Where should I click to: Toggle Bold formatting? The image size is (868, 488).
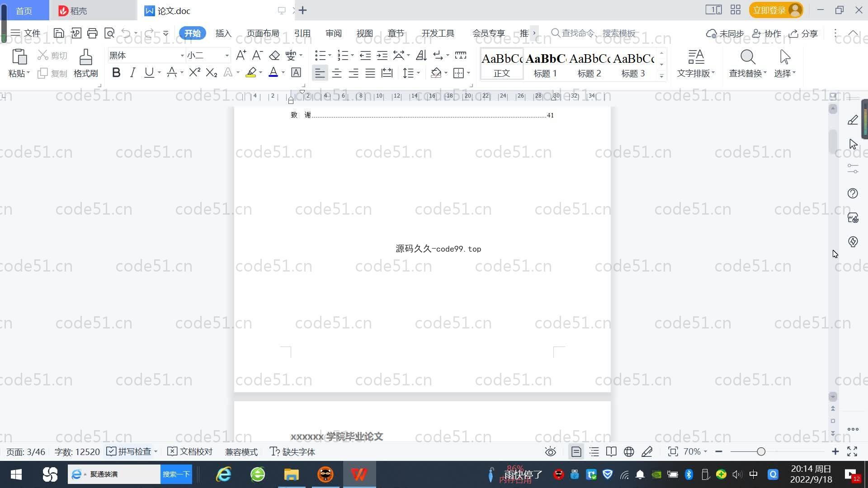click(116, 72)
